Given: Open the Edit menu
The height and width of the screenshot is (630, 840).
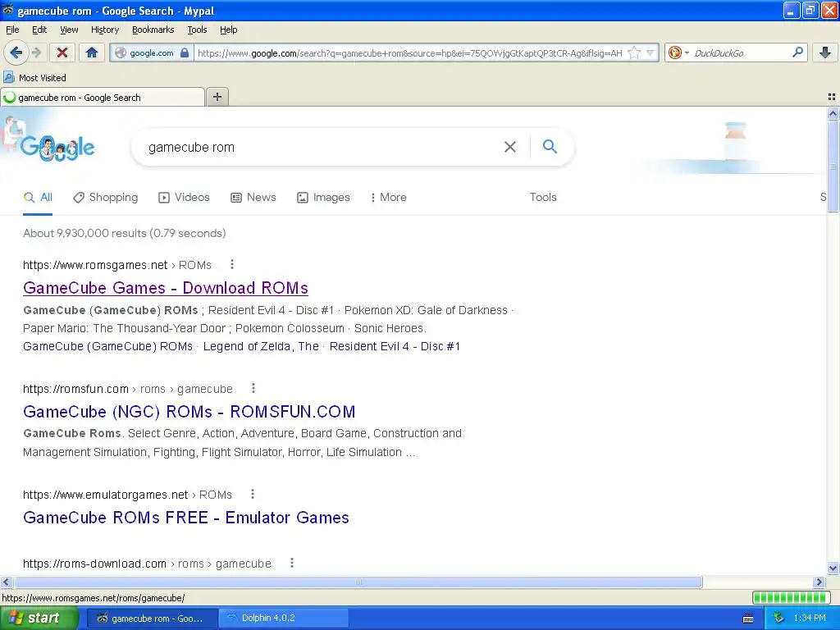Looking at the screenshot, I should pos(39,30).
